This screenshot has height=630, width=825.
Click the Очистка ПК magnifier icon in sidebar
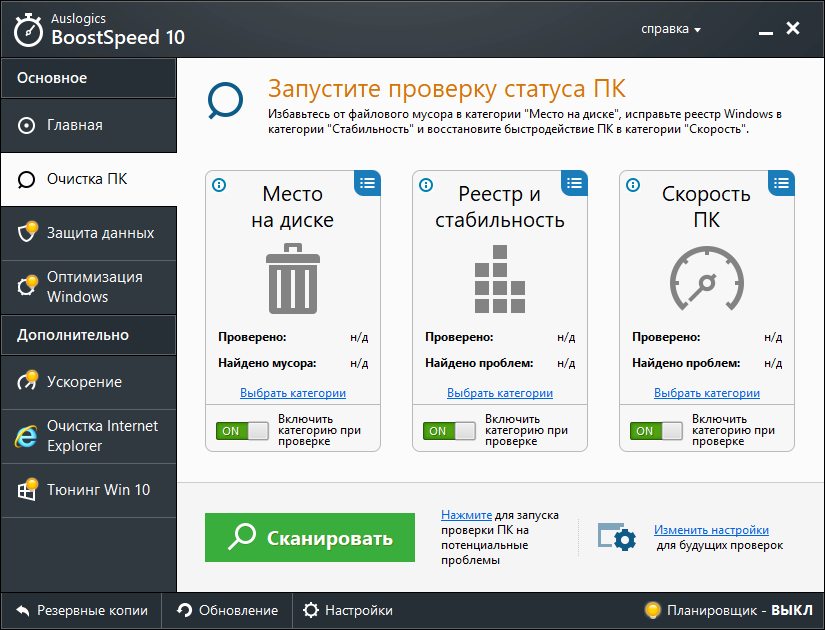tap(26, 180)
